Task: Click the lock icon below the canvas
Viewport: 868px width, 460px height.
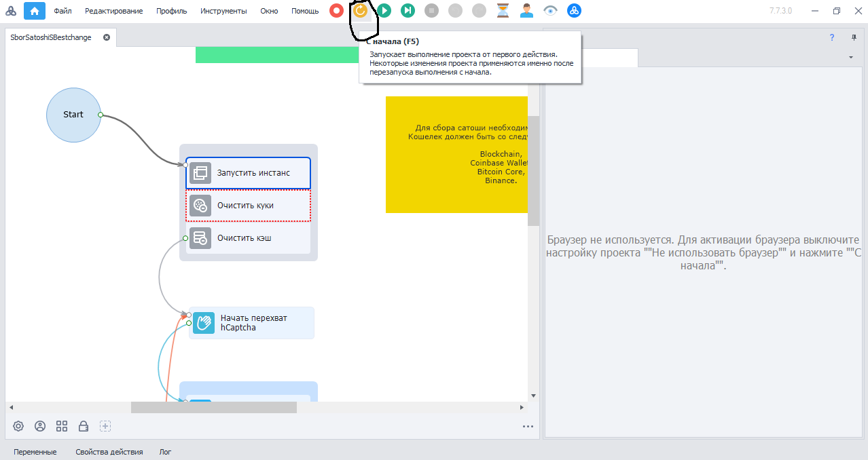Action: pos(84,426)
